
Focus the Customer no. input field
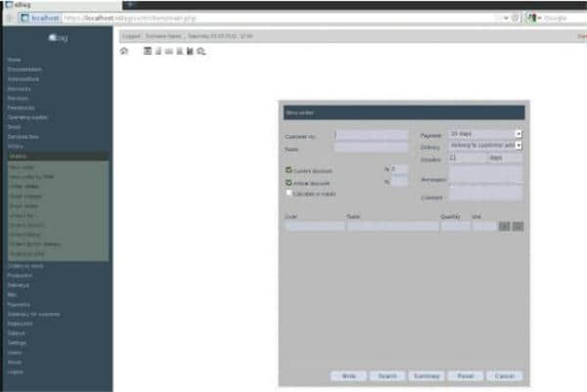click(x=371, y=136)
